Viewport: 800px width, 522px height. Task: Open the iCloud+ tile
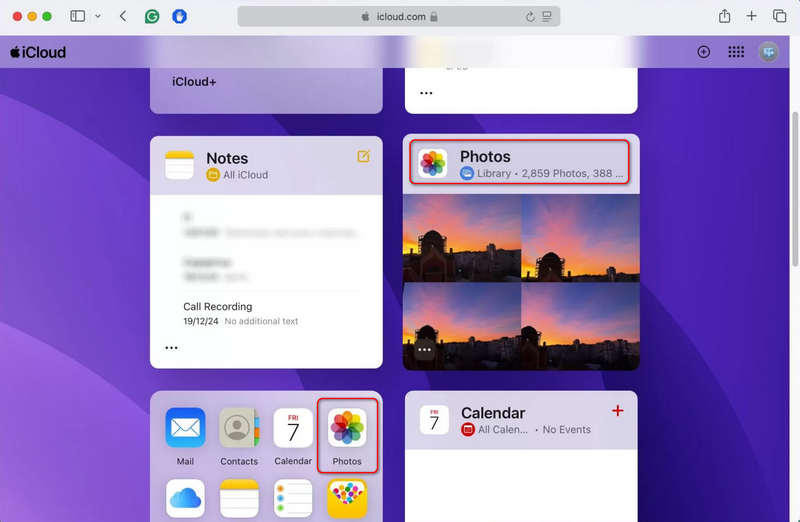(x=266, y=90)
